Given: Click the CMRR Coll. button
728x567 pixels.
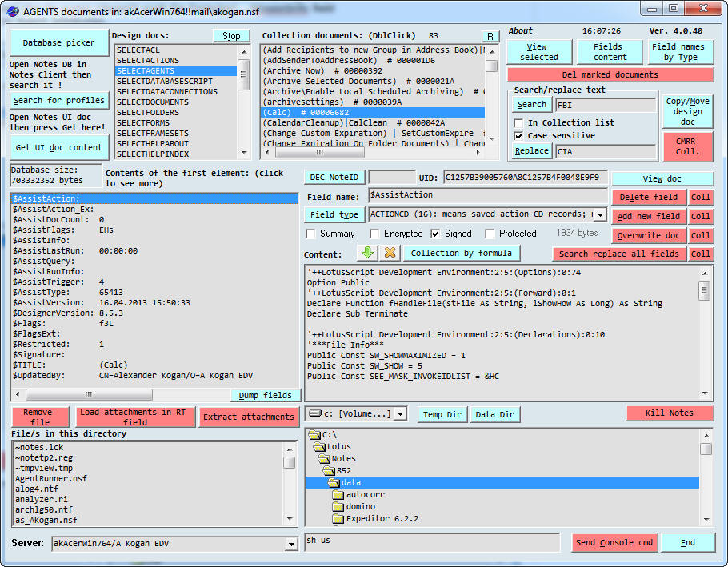Looking at the screenshot, I should 688,146.
